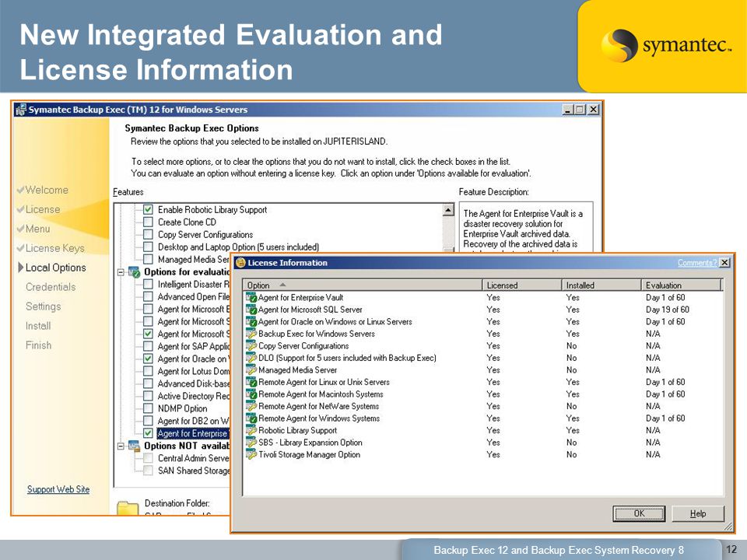Image resolution: width=747 pixels, height=560 pixels.
Task: Click the Backup Exec for Windows Servers icon
Action: 251,334
